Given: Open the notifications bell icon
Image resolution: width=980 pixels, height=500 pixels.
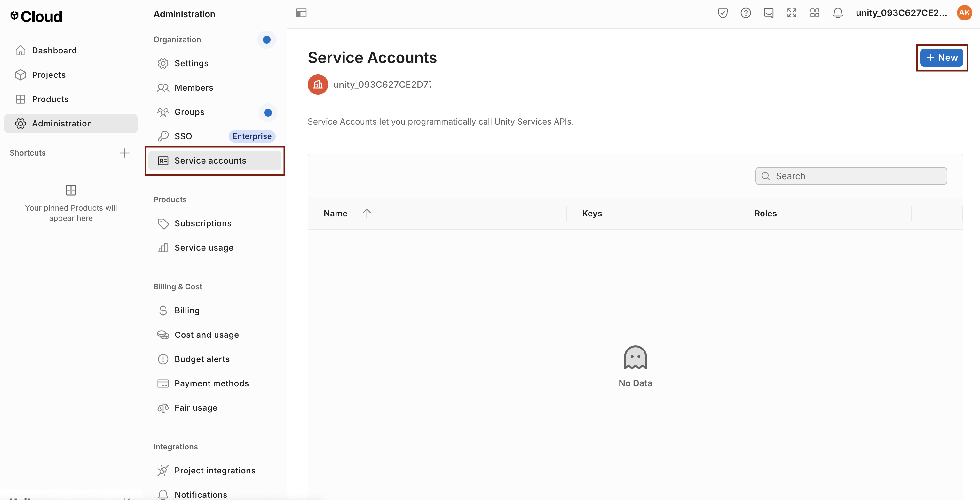Looking at the screenshot, I should point(838,13).
